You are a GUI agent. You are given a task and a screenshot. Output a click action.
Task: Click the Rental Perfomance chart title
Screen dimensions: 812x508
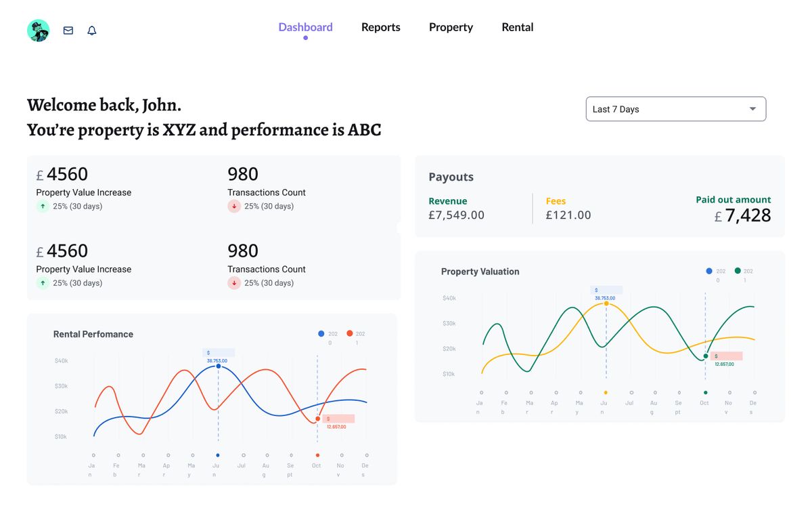[x=93, y=334]
